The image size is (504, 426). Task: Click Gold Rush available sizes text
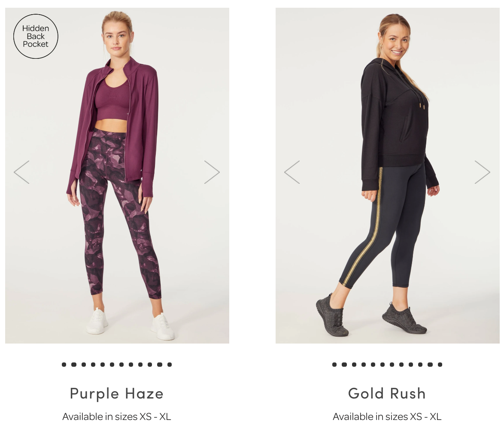coord(387,417)
